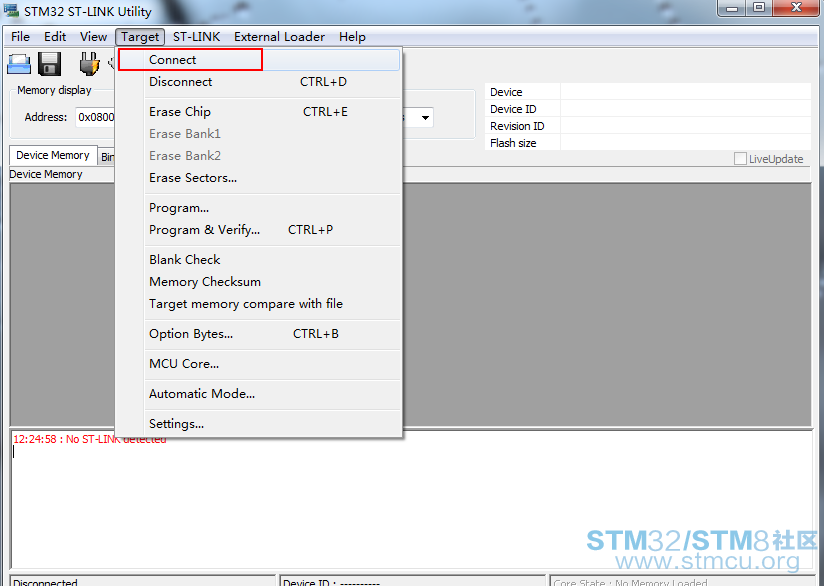The width and height of the screenshot is (824, 586).
Task: Click the Save floppy disk icon
Action: pos(50,64)
